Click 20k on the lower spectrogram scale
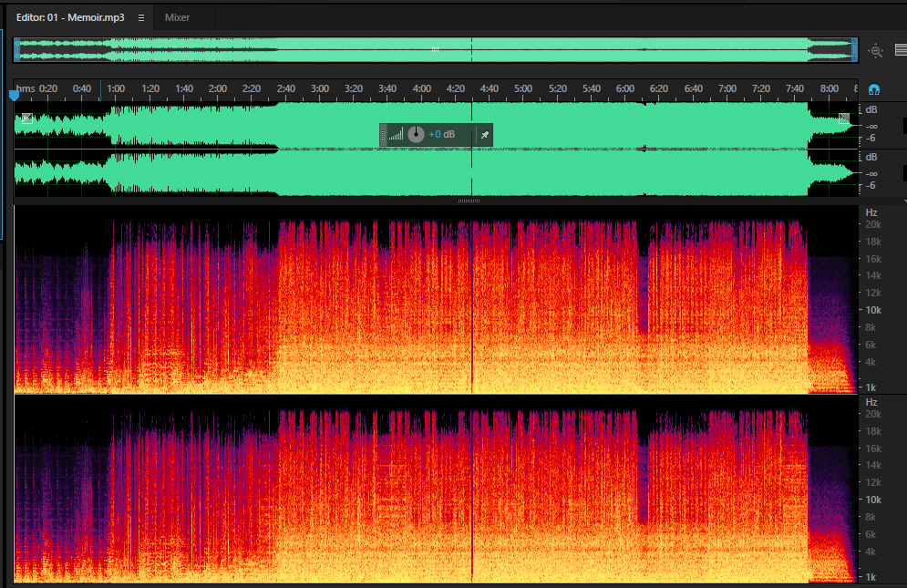Viewport: 907px width, 588px height. pyautogui.click(x=873, y=415)
